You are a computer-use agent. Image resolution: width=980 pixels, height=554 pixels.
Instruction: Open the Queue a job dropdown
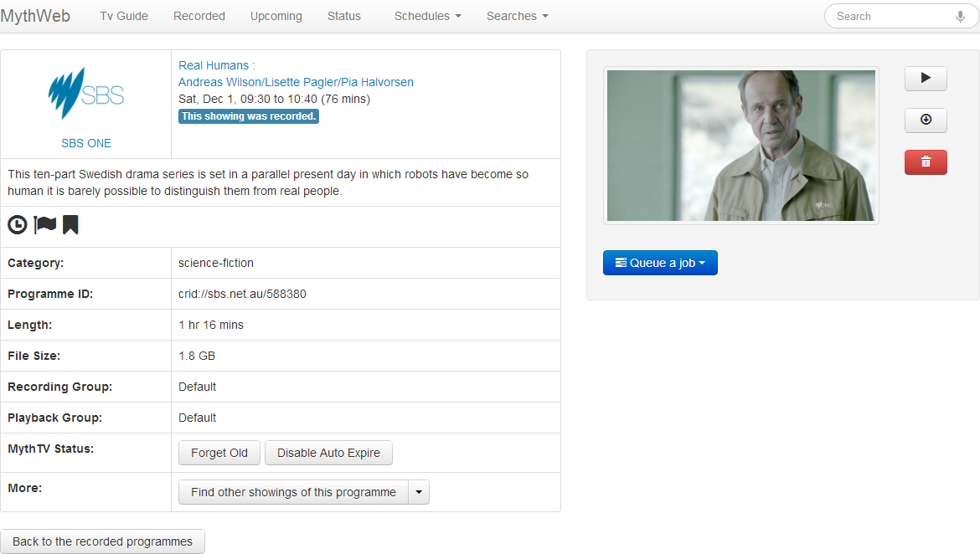(660, 263)
